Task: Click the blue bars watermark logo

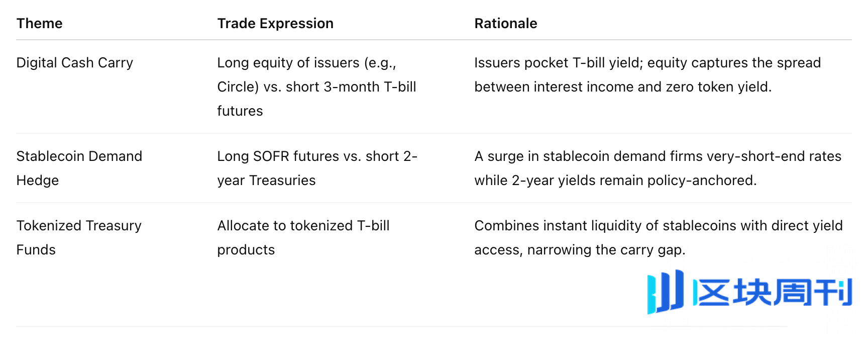Action: click(x=666, y=292)
